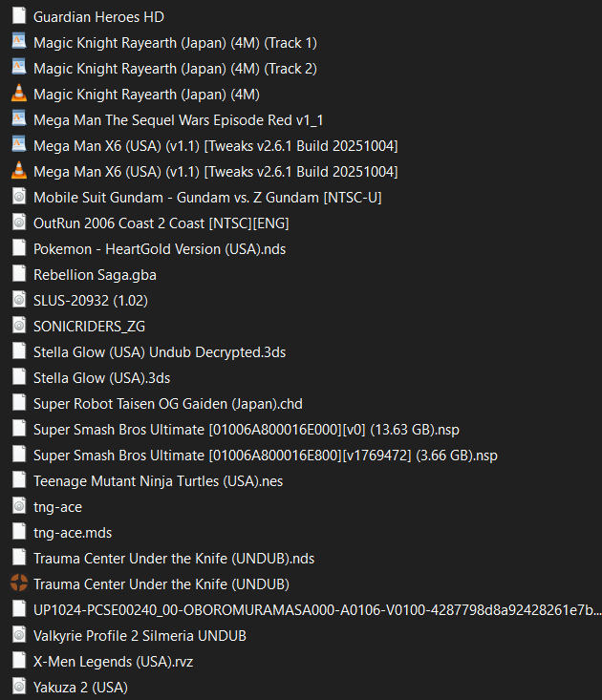The height and width of the screenshot is (700, 602).
Task: Select the disc icon next to Yakuza 2 (USA)
Action: pyautogui.click(x=19, y=687)
